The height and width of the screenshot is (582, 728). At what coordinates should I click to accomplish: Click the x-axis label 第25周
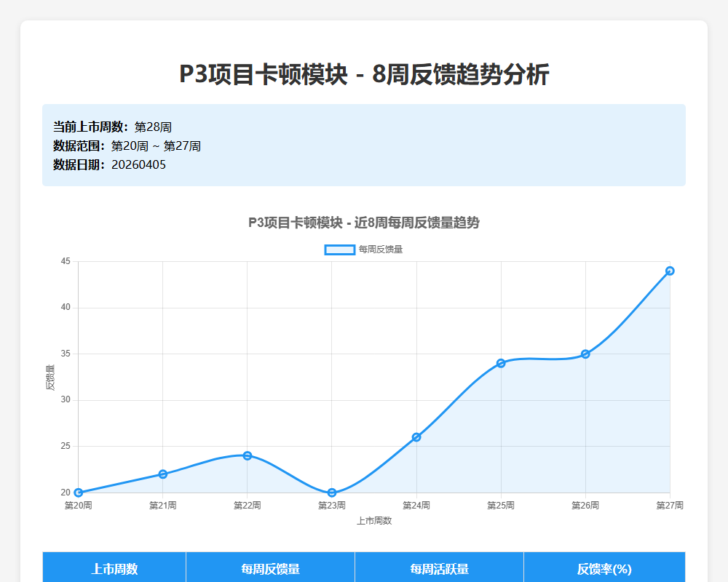point(501,506)
